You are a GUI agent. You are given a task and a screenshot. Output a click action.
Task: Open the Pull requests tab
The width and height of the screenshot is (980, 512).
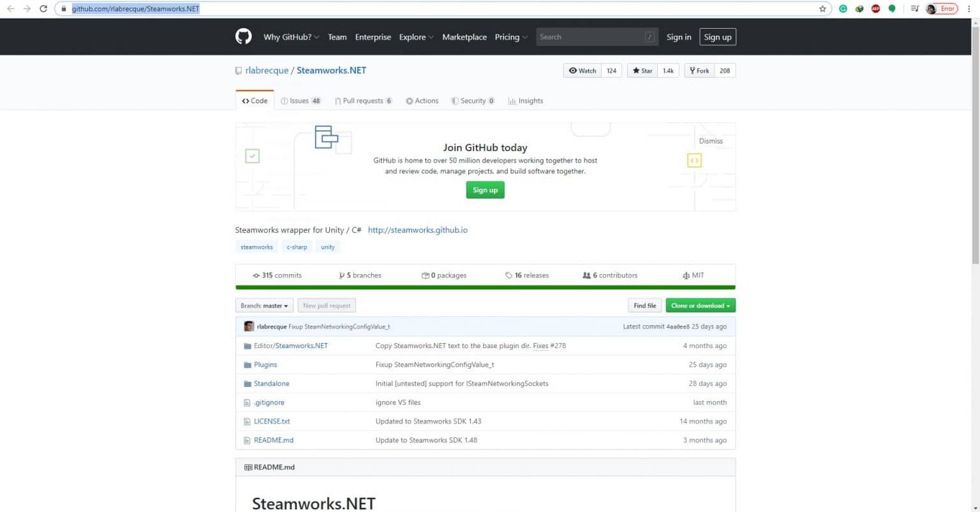click(362, 101)
